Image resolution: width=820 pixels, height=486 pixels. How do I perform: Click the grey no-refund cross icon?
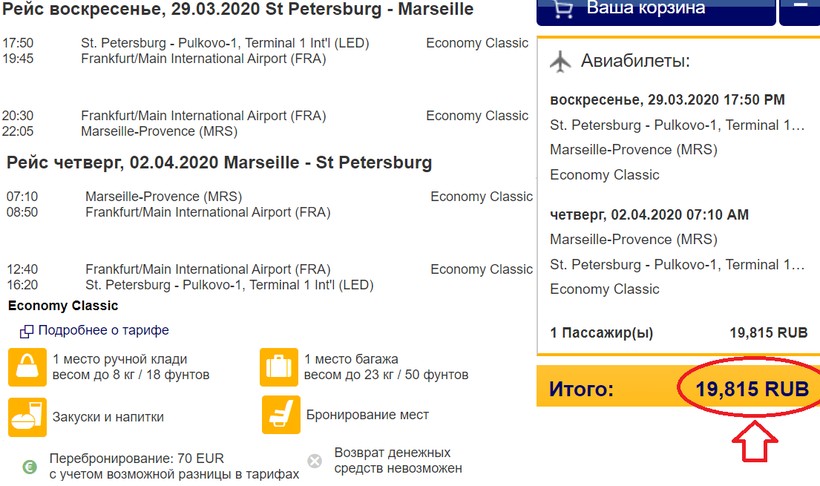(315, 460)
